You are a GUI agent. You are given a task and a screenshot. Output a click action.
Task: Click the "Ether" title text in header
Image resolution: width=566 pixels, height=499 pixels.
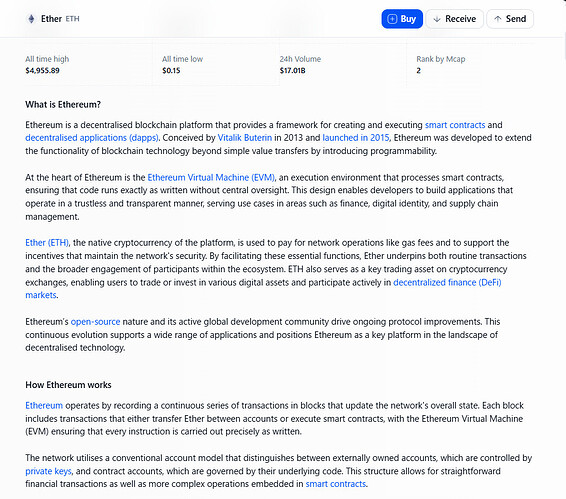tap(51, 19)
